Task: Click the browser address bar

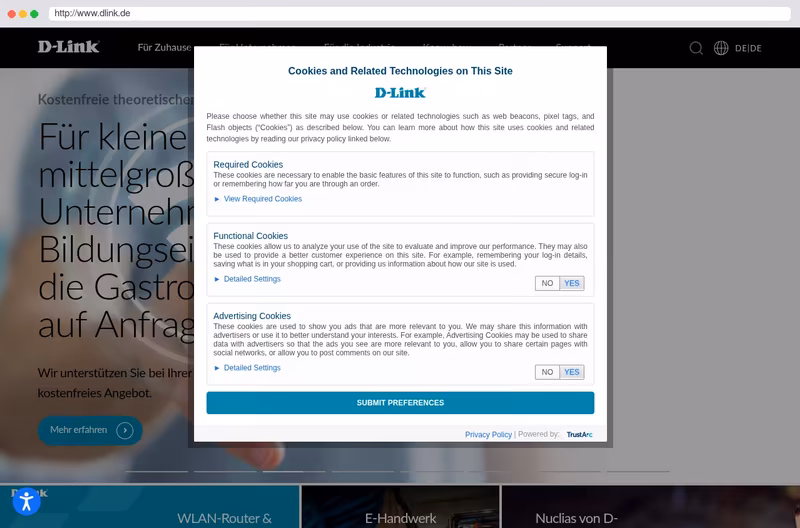Action: (x=419, y=13)
